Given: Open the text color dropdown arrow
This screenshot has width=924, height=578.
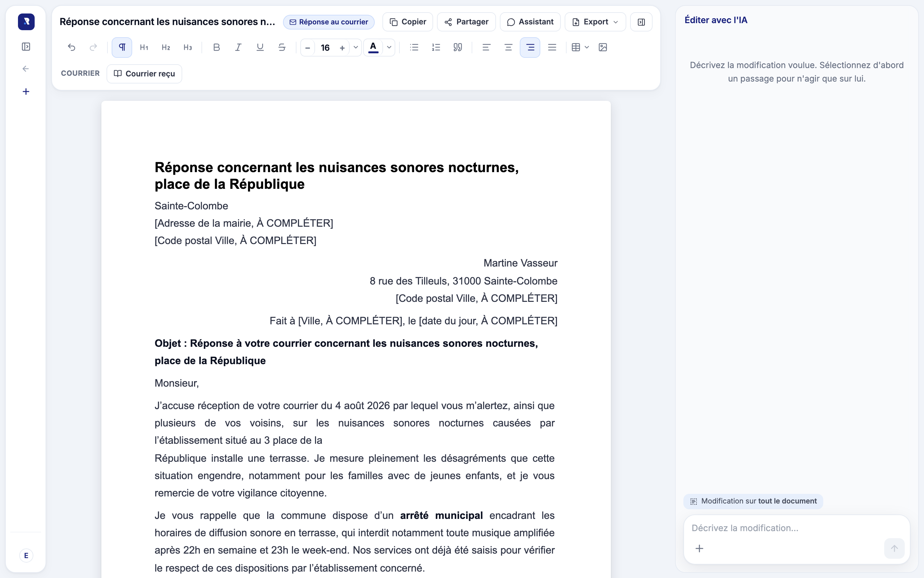Looking at the screenshot, I should pos(389,48).
